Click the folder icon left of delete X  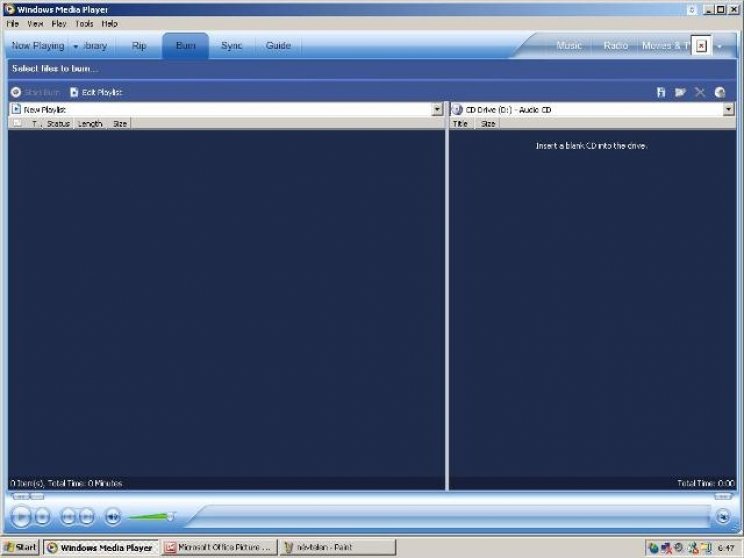pos(680,93)
